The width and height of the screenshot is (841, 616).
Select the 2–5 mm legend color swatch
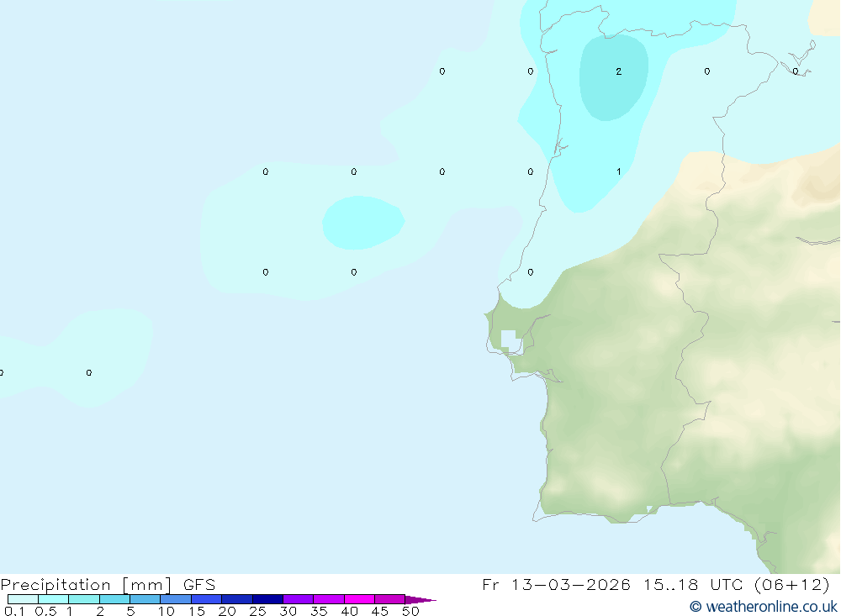(x=114, y=599)
